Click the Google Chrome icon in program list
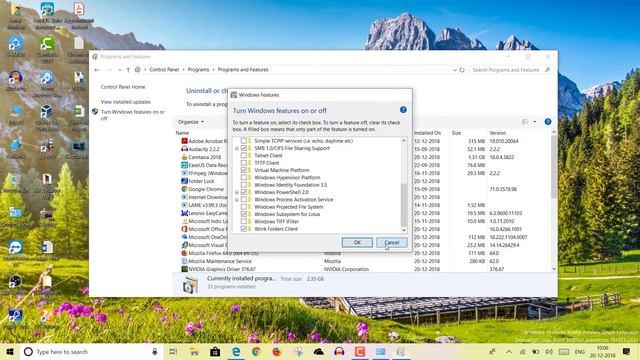 point(184,189)
